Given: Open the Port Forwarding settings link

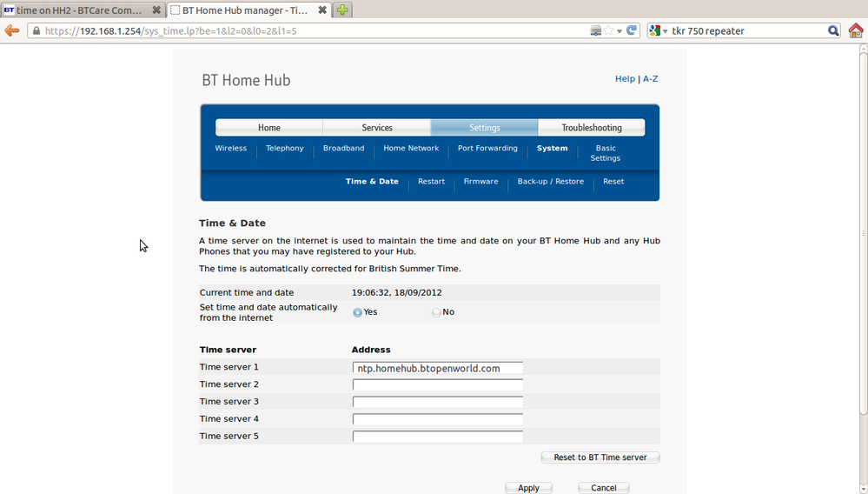Looking at the screenshot, I should tap(487, 149).
